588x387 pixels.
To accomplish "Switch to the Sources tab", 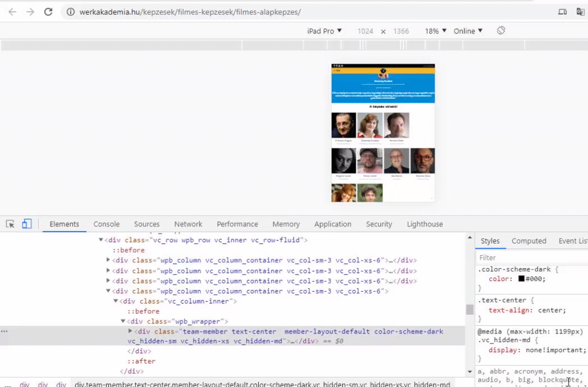I will [146, 224].
